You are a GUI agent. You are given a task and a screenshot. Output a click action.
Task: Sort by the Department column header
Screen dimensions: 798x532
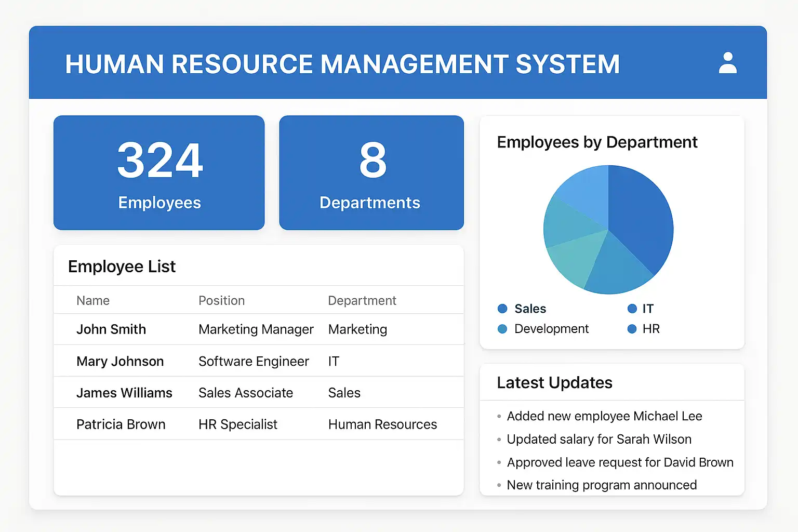coord(362,301)
